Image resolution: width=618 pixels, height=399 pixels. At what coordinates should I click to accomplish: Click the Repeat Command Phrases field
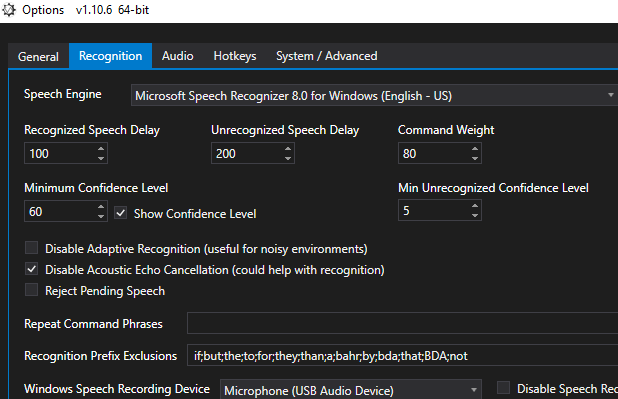pos(402,323)
